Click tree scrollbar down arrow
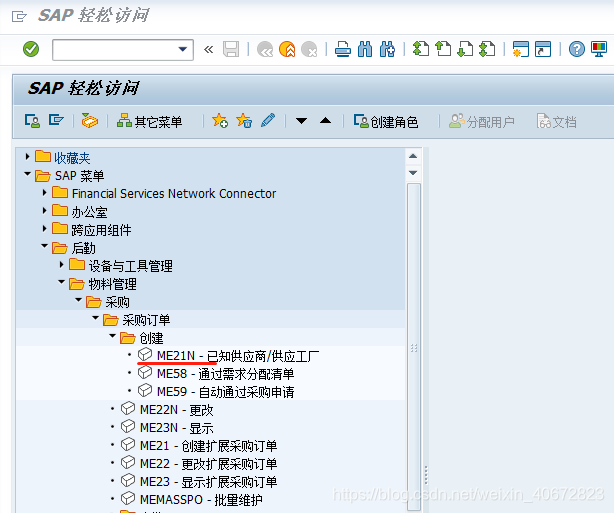The width and height of the screenshot is (614, 513). click(x=413, y=173)
